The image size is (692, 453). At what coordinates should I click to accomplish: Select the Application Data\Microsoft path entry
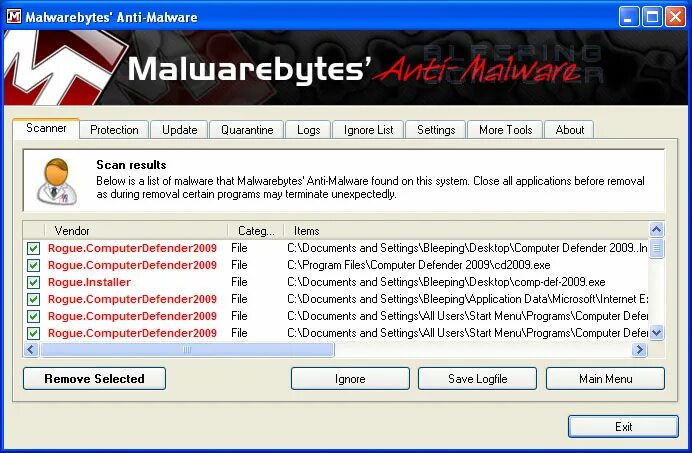point(467,299)
